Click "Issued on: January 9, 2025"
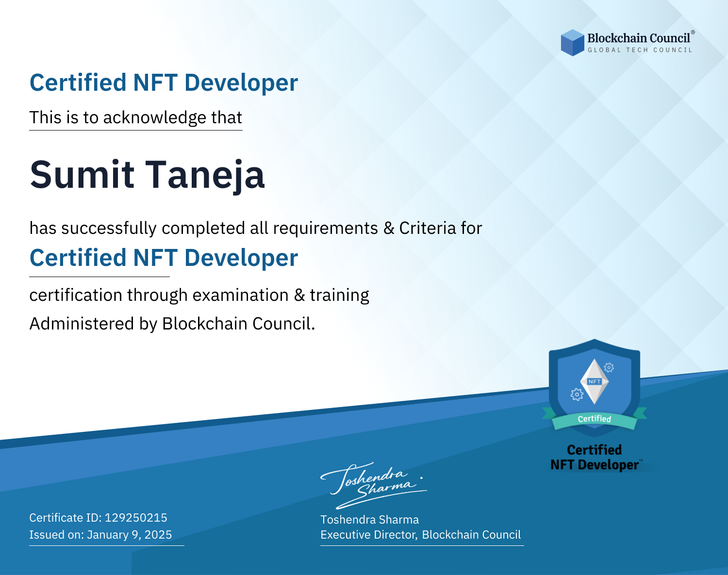This screenshot has height=575, width=728. coord(101,535)
